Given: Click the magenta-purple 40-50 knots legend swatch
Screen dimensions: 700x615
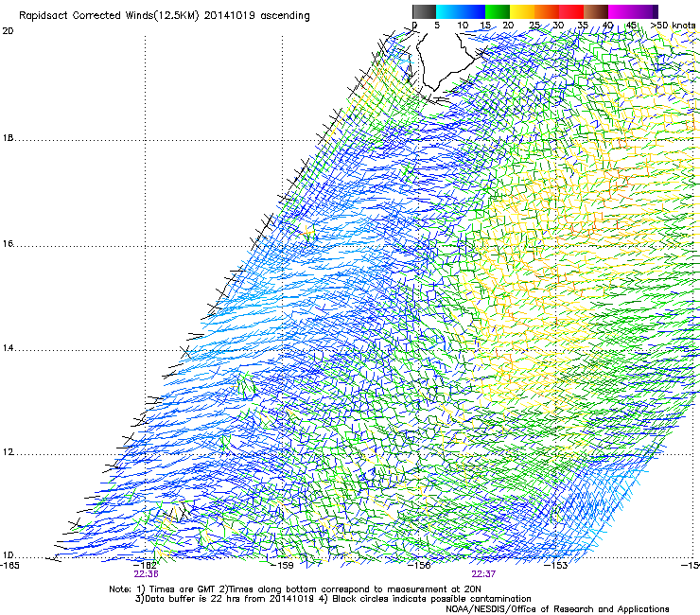Looking at the screenshot, I should tap(633, 11).
